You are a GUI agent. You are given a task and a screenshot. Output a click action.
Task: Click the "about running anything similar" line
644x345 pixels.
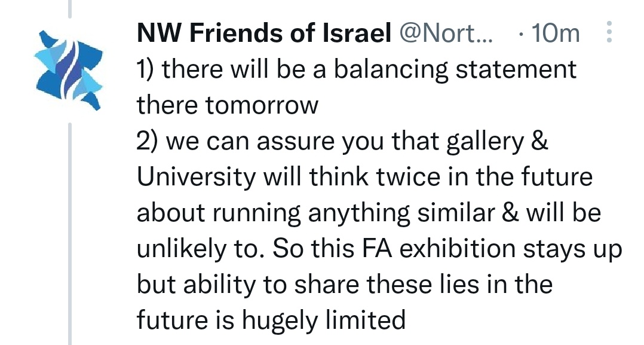coord(369,214)
